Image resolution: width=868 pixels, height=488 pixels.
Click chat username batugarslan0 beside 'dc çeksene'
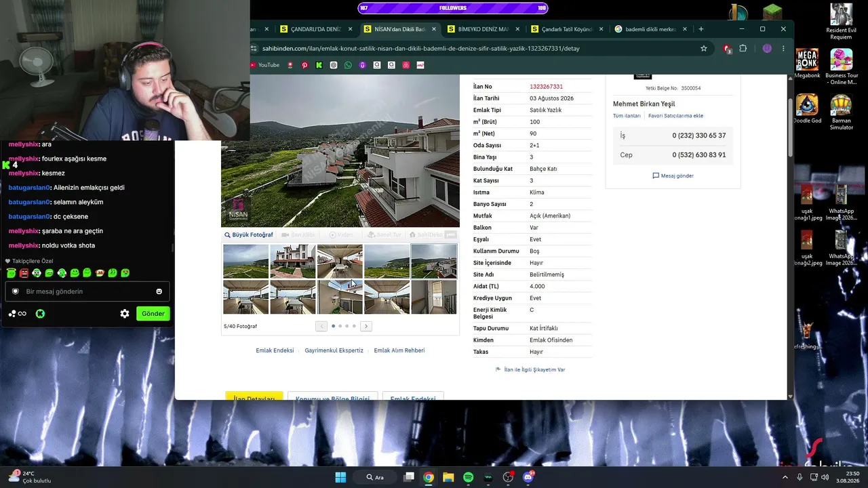[x=29, y=217]
